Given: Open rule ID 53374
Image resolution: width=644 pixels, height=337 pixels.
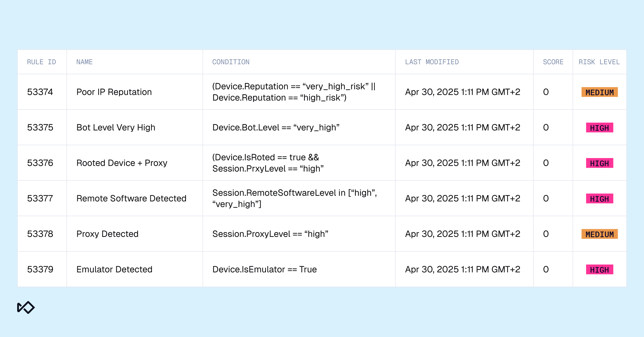Looking at the screenshot, I should pyautogui.click(x=40, y=92).
